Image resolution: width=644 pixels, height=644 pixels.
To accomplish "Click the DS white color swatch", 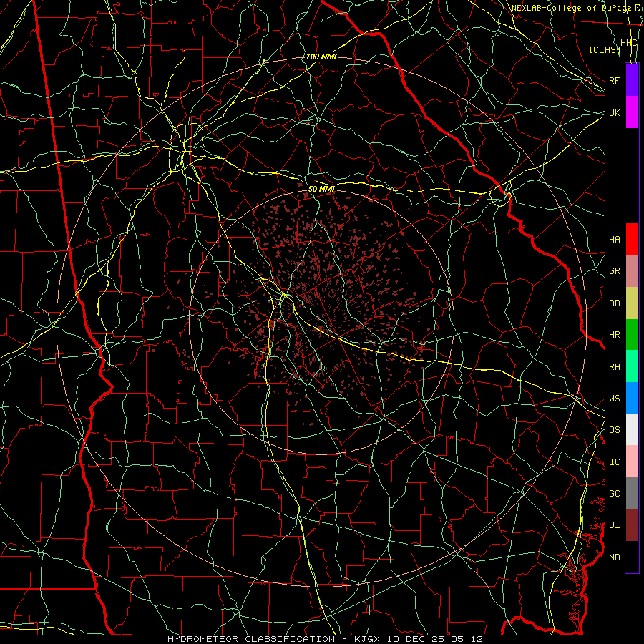I will point(632,429).
